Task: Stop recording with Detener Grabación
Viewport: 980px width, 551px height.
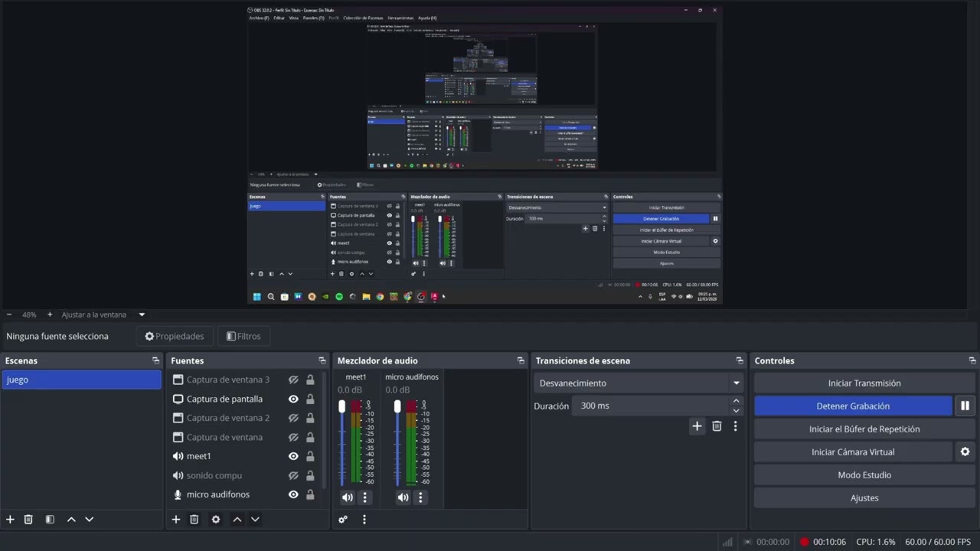Action: [853, 406]
